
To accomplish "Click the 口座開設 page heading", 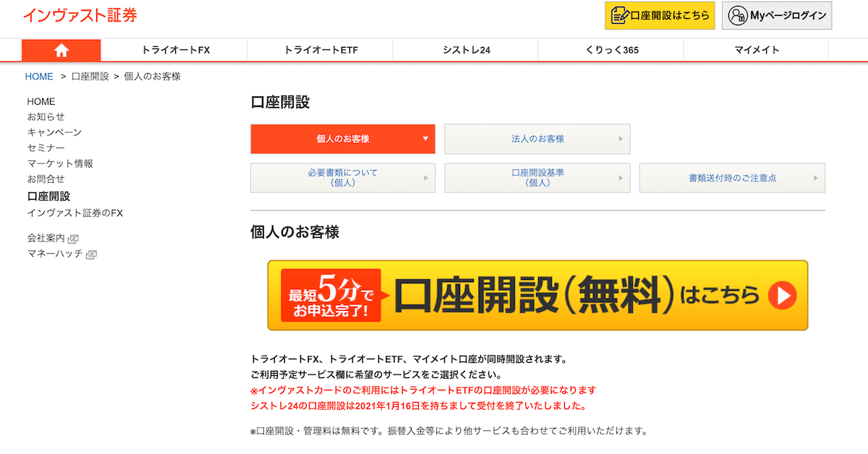I will [x=280, y=102].
